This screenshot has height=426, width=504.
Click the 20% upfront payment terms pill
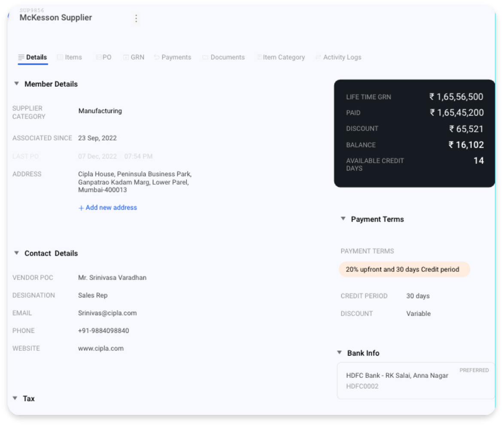404,269
